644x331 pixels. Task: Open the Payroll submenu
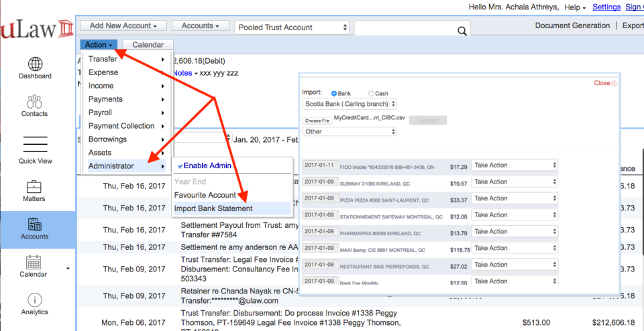point(127,113)
